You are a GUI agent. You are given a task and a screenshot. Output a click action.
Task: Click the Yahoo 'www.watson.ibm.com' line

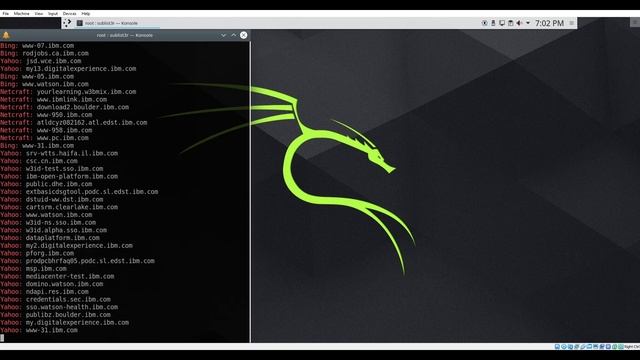46,215
